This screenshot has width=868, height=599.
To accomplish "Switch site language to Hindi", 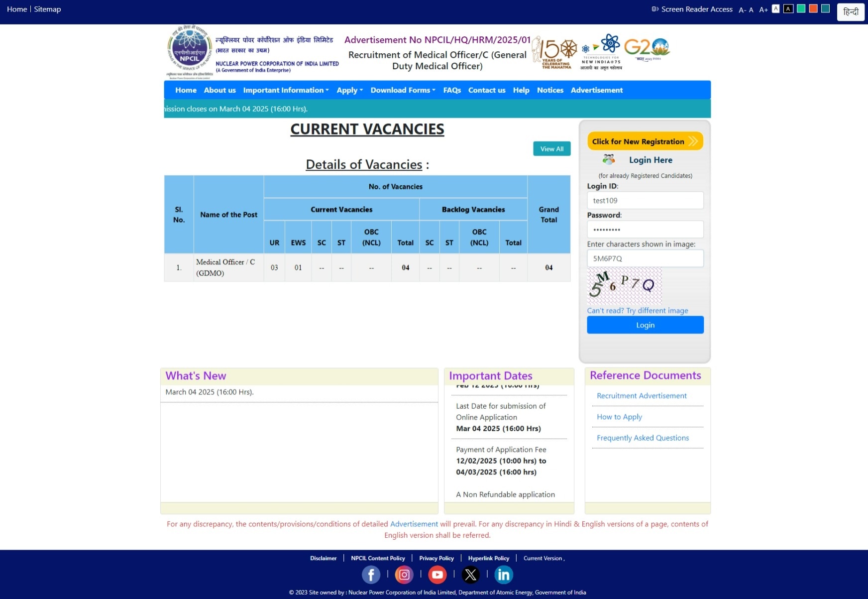I will coord(851,12).
